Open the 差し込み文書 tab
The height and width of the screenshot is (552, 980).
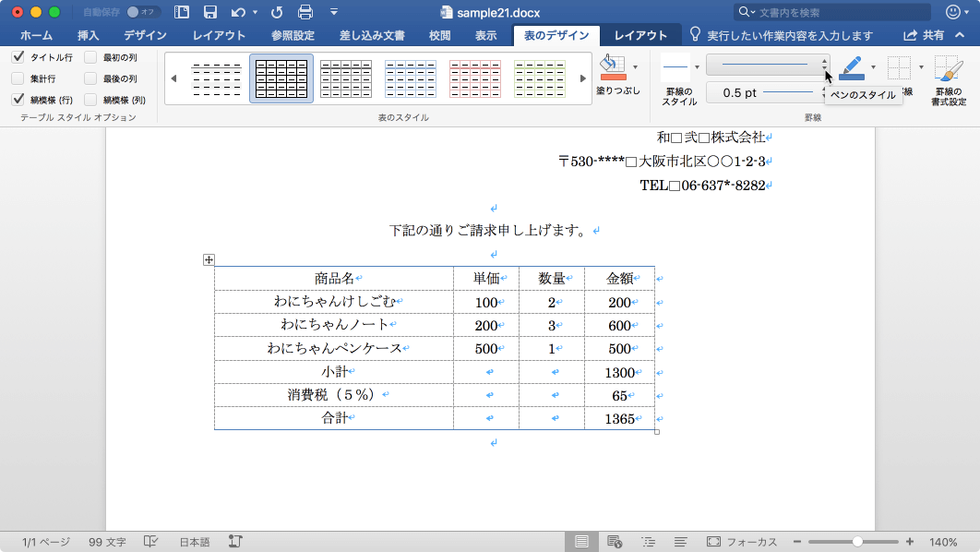coord(372,36)
